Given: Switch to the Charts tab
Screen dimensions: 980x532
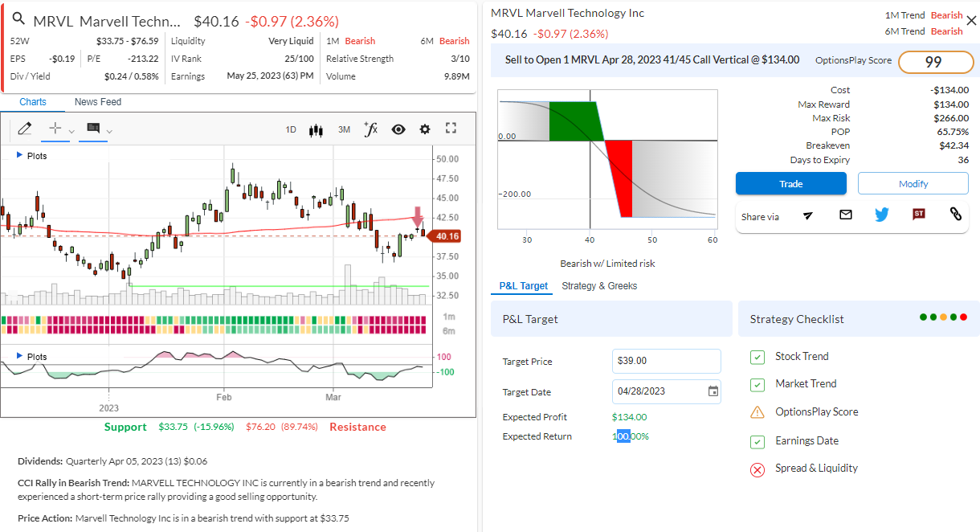Looking at the screenshot, I should 33,102.
